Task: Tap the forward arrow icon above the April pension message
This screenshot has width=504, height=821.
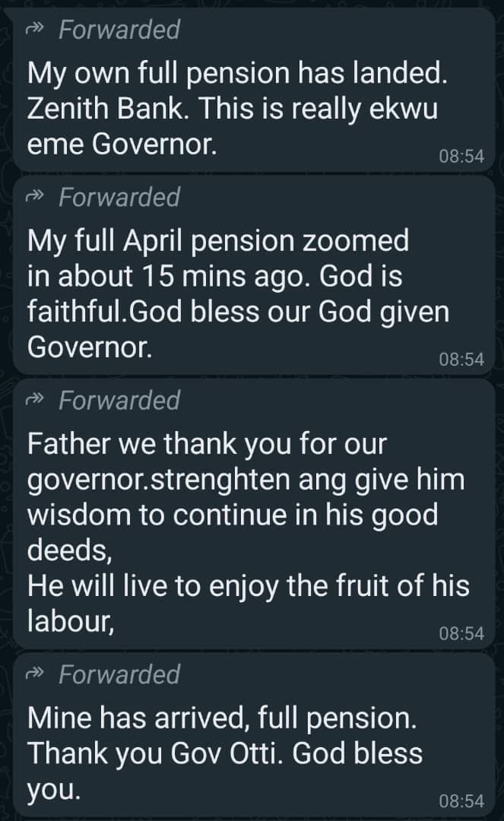Action: 36,198
